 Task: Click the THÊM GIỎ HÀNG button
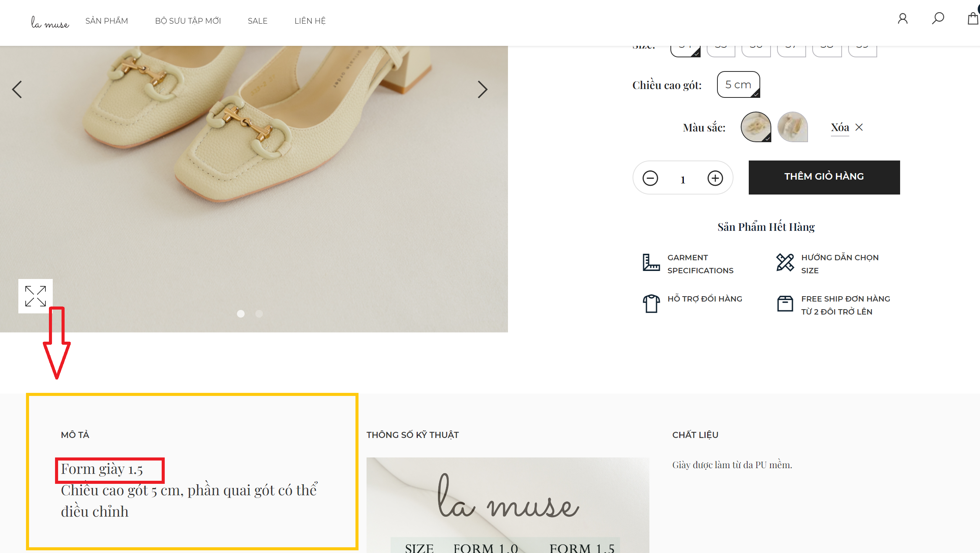coord(824,177)
